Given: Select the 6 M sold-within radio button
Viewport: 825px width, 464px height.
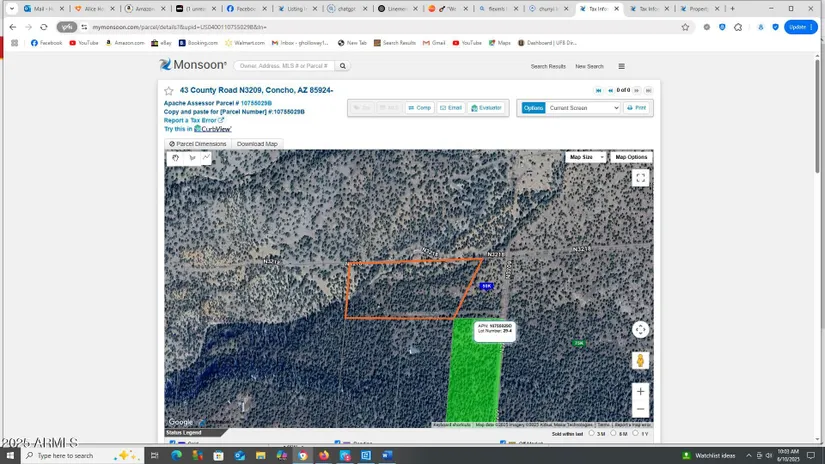Looking at the screenshot, I should [x=613, y=433].
